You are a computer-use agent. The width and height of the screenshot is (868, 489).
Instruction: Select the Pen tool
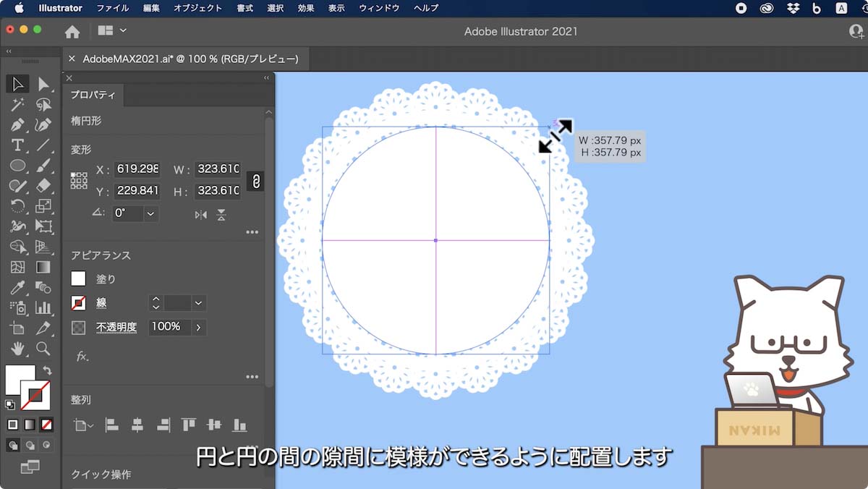click(x=18, y=125)
